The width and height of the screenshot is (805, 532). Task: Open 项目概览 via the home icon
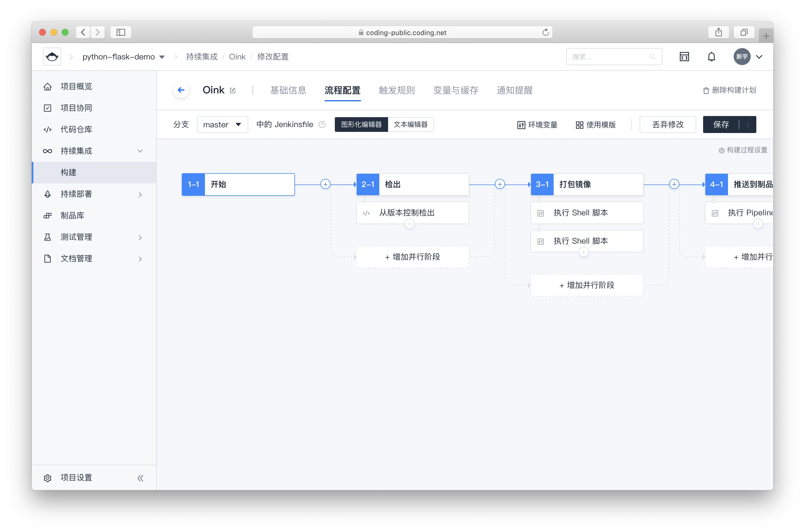pos(48,87)
